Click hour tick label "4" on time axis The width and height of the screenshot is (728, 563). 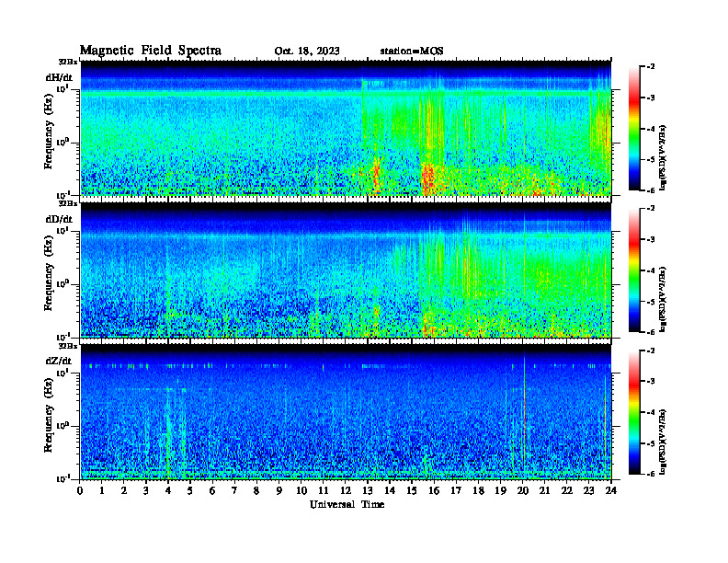click(168, 491)
